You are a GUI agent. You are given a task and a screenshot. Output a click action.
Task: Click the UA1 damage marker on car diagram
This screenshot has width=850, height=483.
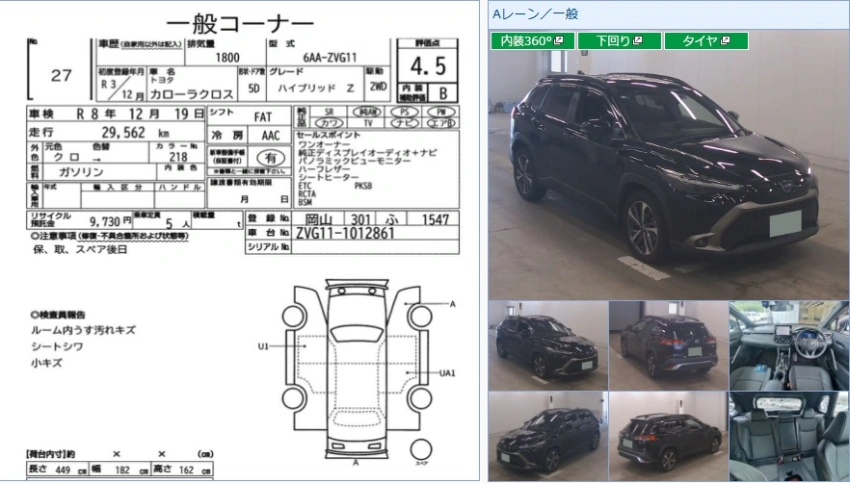[447, 373]
